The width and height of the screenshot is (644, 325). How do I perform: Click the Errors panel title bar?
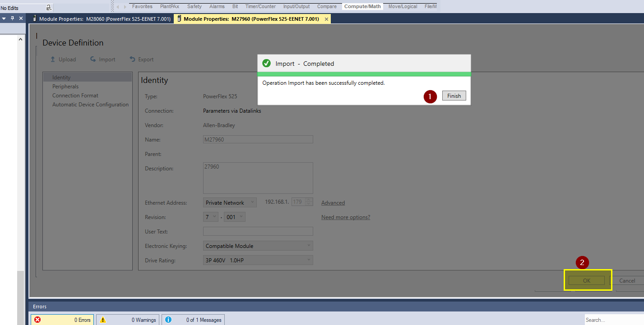pyautogui.click(x=336, y=307)
